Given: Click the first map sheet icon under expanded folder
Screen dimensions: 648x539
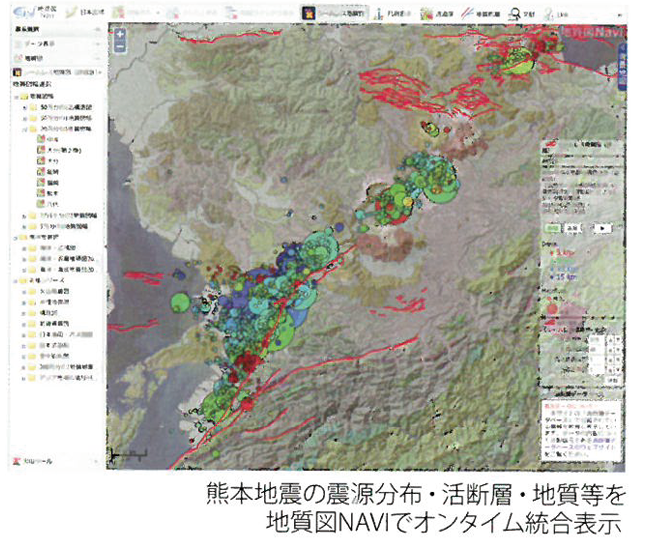Looking at the screenshot, I should pos(40,139).
